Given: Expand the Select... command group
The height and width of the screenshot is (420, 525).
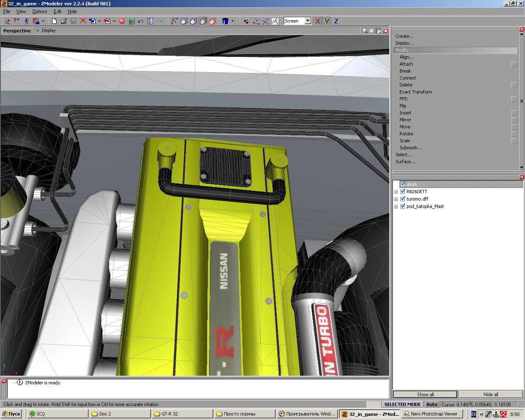Looking at the screenshot, I should pyautogui.click(x=404, y=155).
